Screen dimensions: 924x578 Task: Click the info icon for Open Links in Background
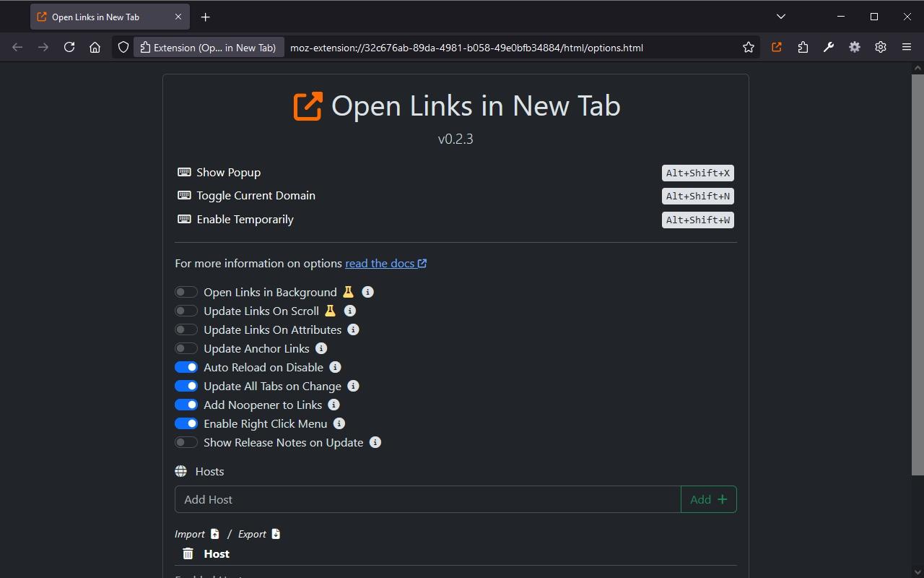coord(367,292)
